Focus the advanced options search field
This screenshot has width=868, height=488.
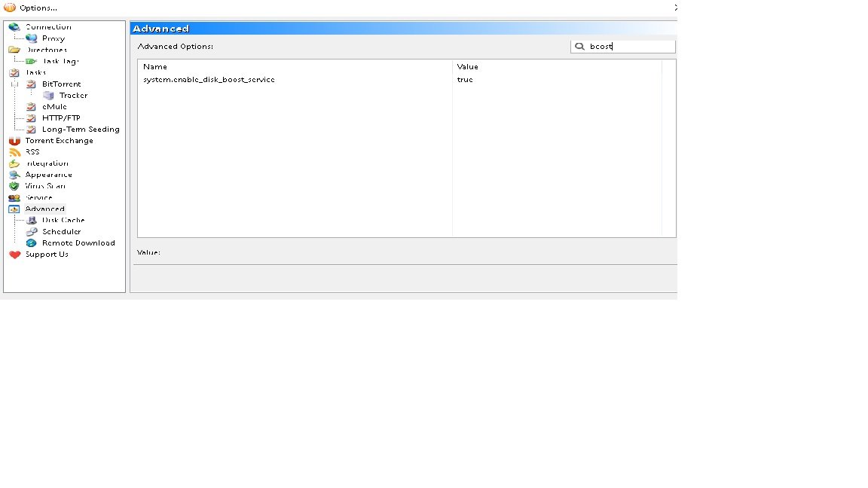coord(630,47)
